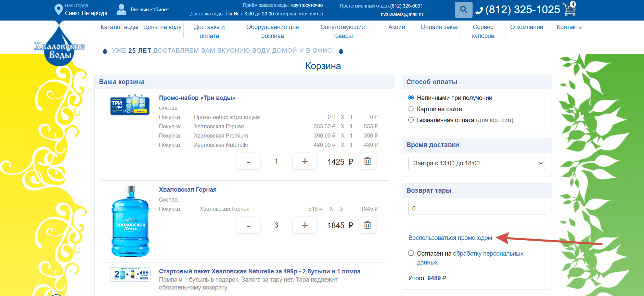Click the Возврат тары input field

[476, 208]
